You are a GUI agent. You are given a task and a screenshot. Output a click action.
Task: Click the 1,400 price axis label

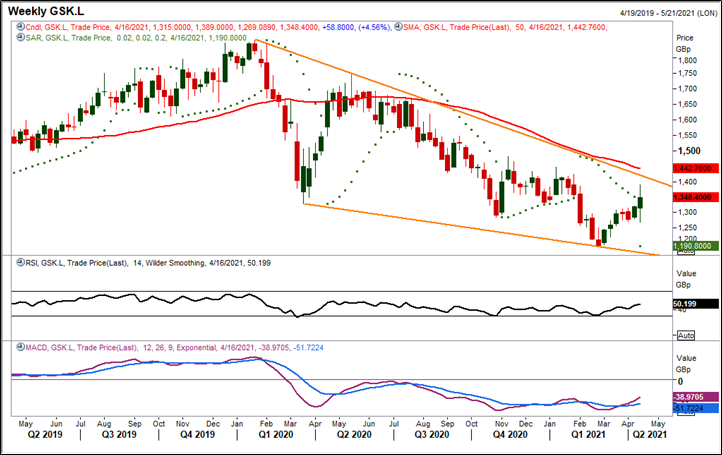[x=687, y=182]
